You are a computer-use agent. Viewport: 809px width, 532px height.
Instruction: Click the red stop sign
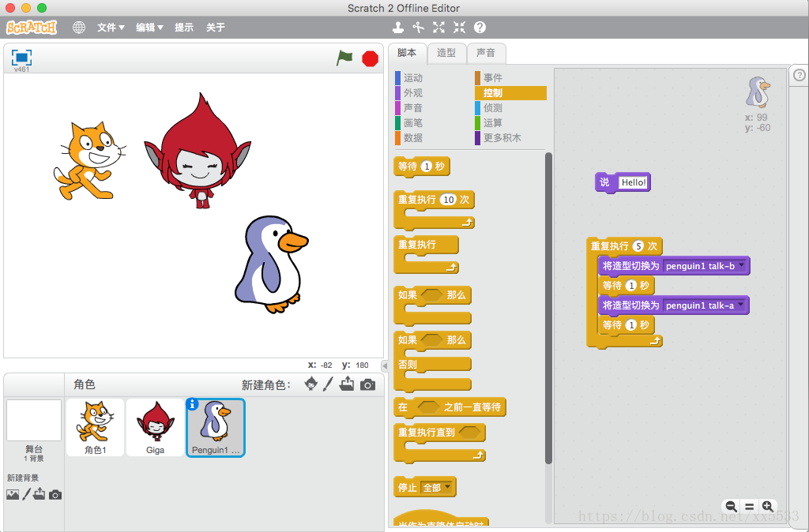(x=370, y=58)
